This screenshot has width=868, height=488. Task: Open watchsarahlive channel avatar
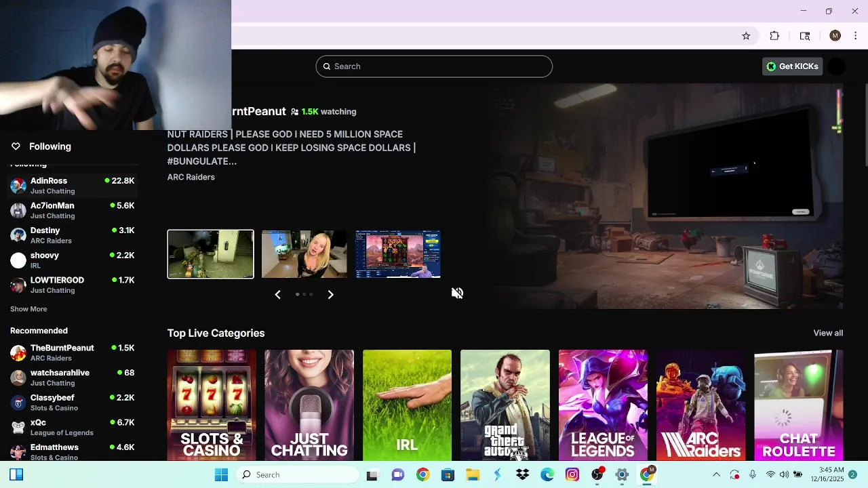pyautogui.click(x=18, y=378)
